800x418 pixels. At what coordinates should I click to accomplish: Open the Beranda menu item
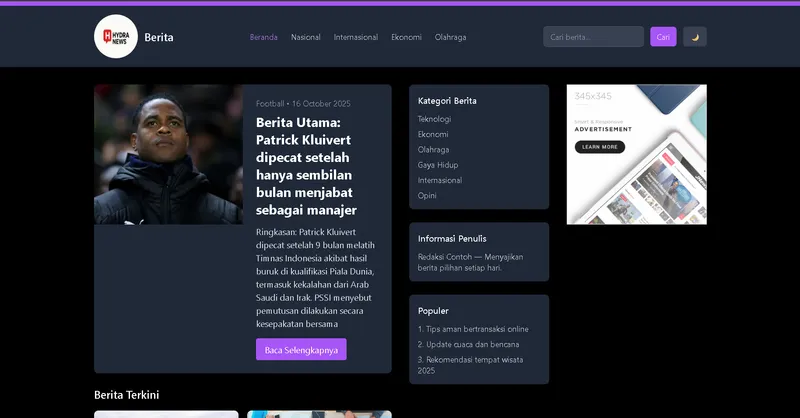tap(263, 37)
